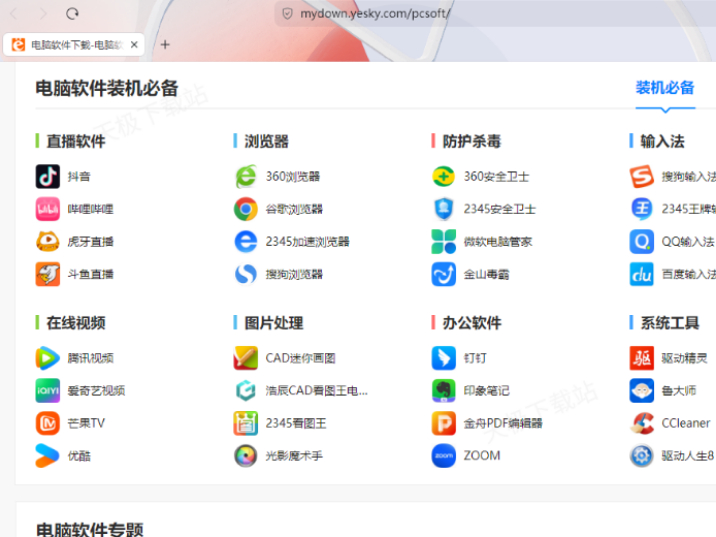Screen dimensions: 716x537
Task: Click the 金山毒霸 icon
Action: coord(443,274)
